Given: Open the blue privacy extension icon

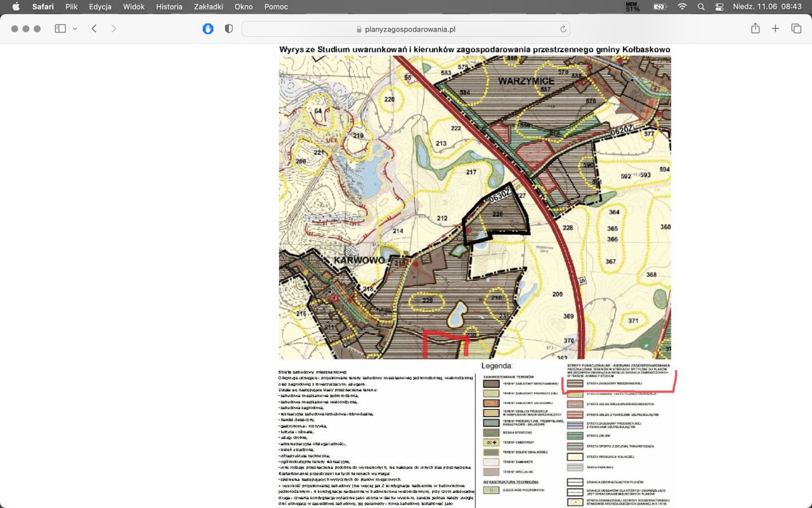Looking at the screenshot, I should (x=207, y=29).
